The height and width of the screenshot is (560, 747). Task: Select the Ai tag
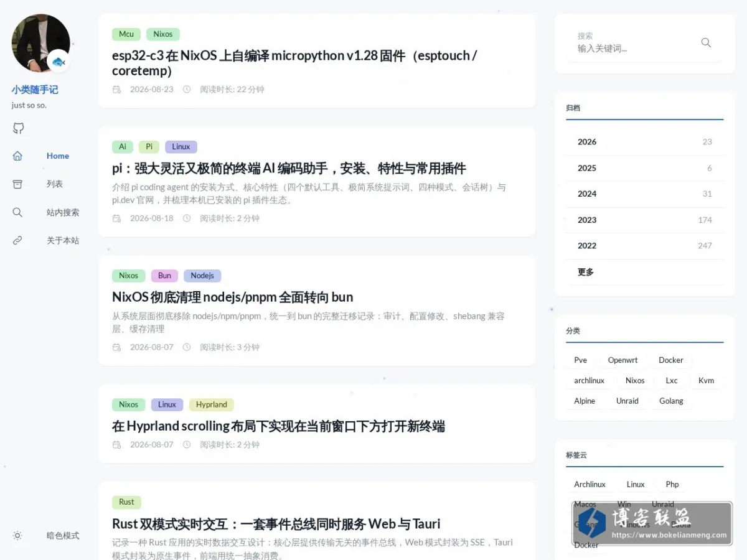pyautogui.click(x=123, y=147)
